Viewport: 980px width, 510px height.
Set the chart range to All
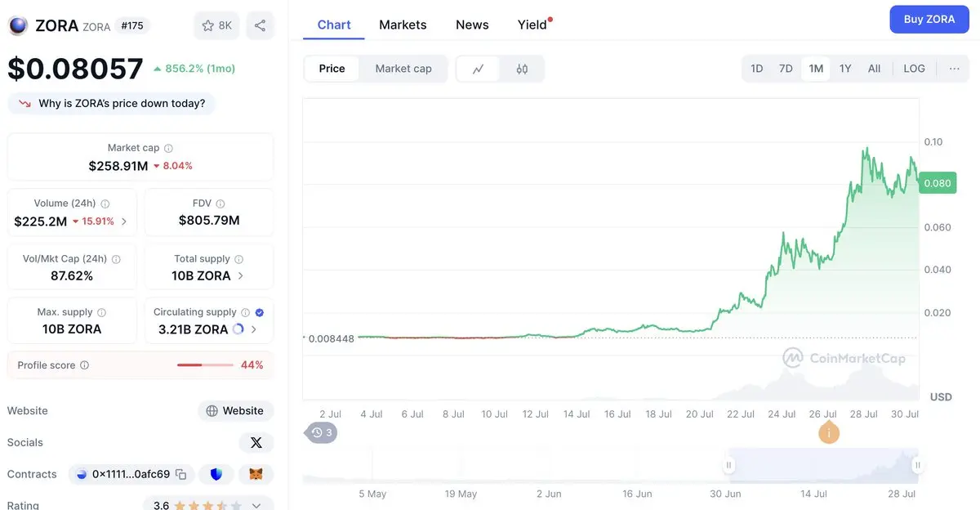pyautogui.click(x=874, y=69)
